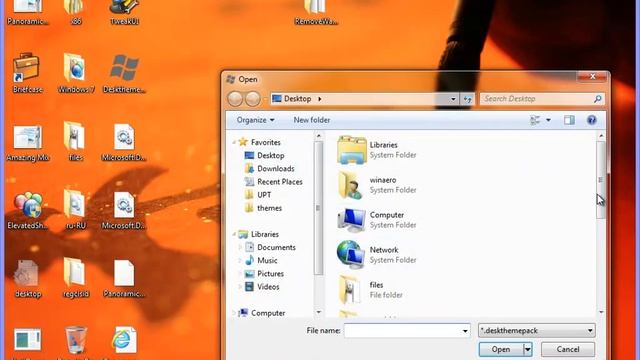Click the Open button
This screenshot has height=360, width=640.
click(x=501, y=349)
